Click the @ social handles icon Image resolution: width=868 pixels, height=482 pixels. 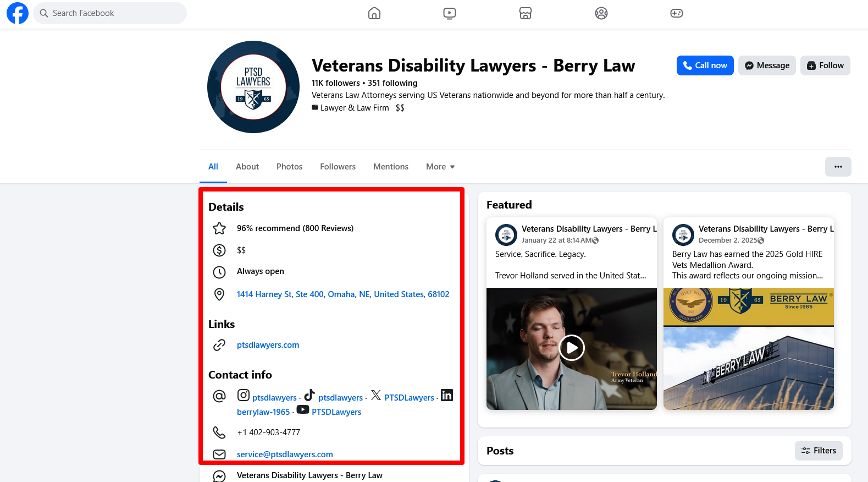219,396
